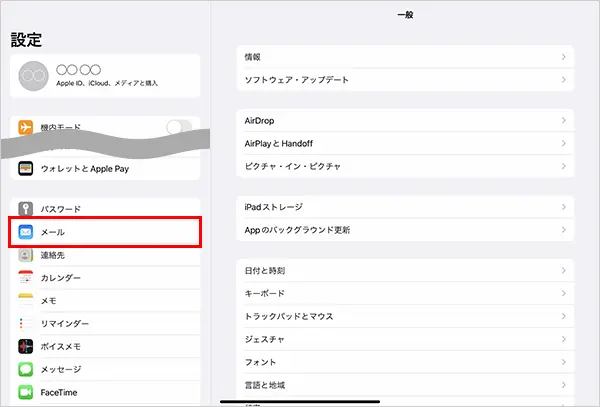Screen dimensions: 600x407
Task: Select the FaceTime camera icon
Action: tap(26, 392)
